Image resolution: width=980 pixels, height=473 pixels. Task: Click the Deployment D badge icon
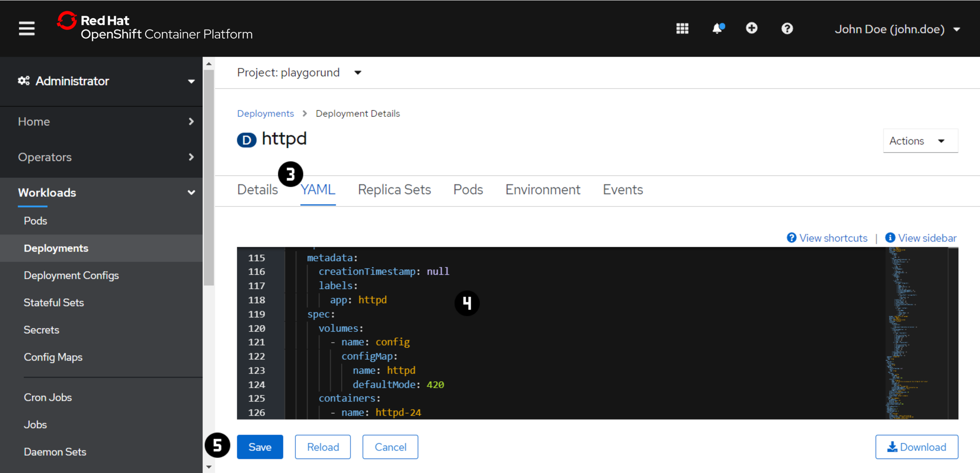[x=247, y=140]
